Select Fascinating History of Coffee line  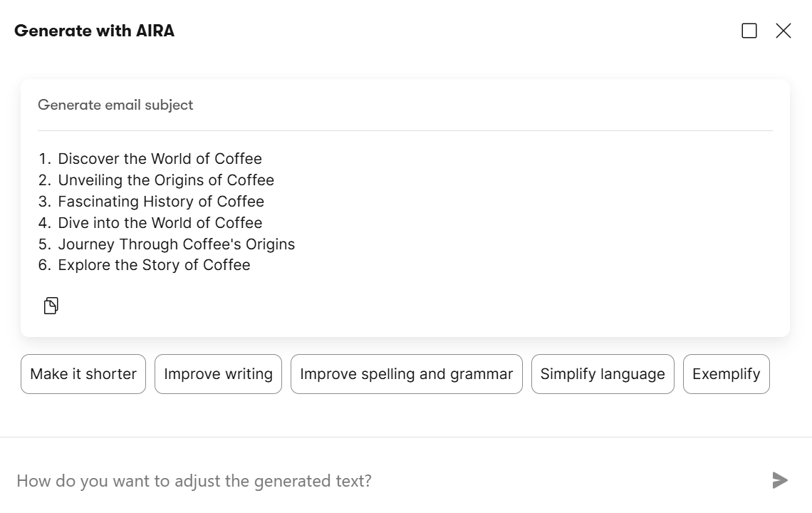[x=160, y=202]
